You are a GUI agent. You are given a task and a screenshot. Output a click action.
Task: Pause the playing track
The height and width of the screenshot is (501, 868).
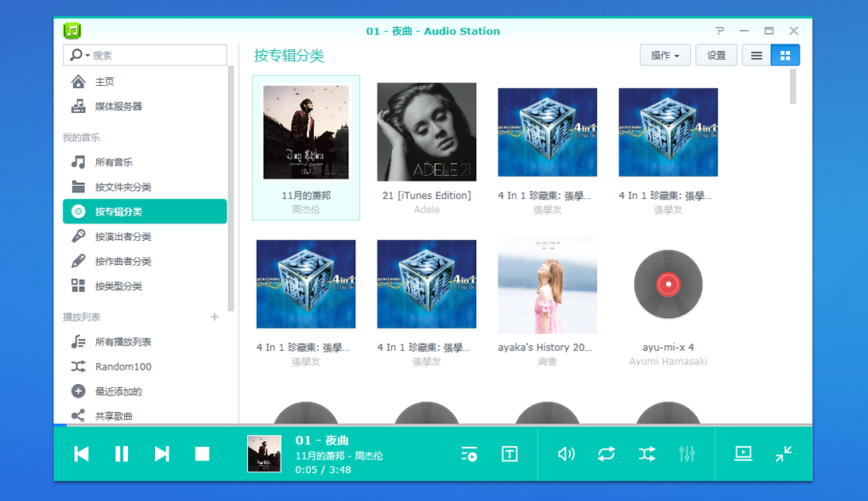pos(122,454)
